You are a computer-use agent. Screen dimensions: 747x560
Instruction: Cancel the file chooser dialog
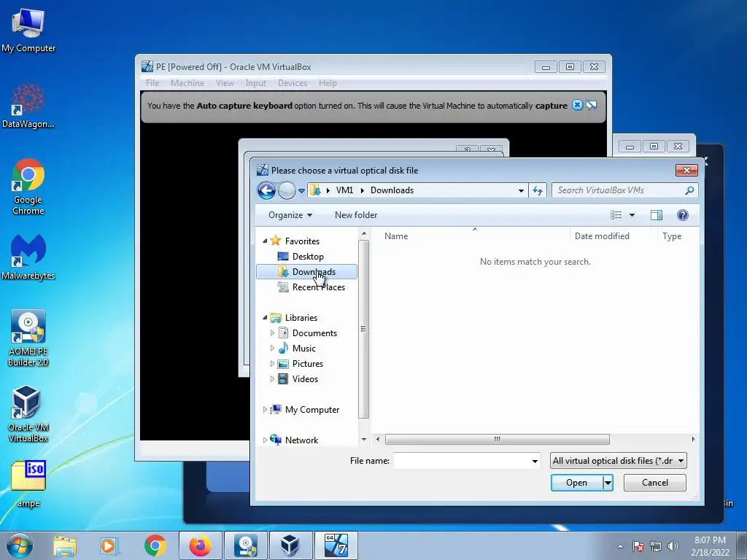pyautogui.click(x=654, y=483)
